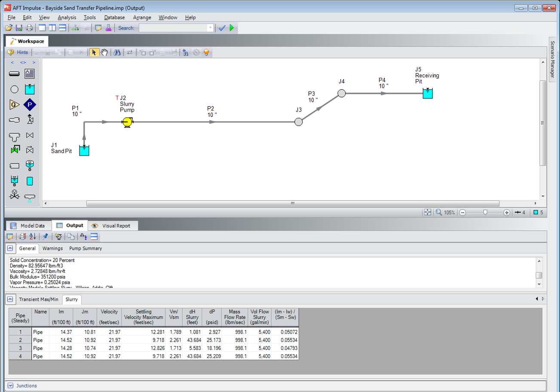
Task: Toggle side-by-side split window layout
Action: pos(52,28)
